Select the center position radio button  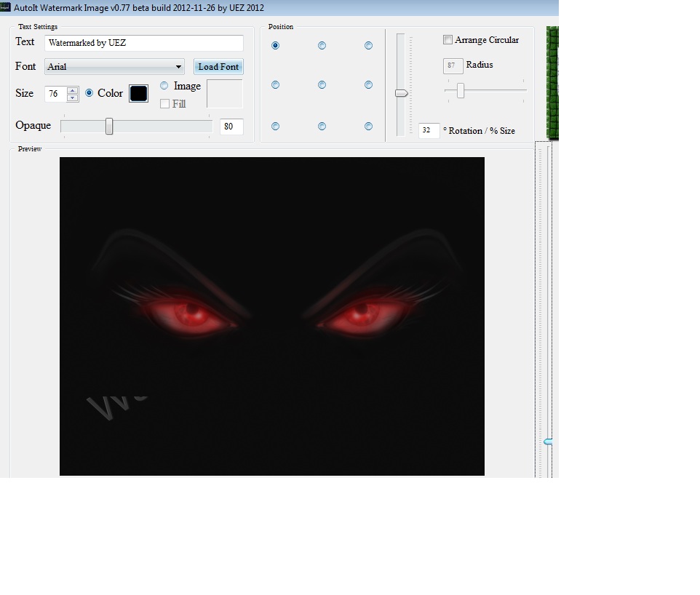point(322,85)
